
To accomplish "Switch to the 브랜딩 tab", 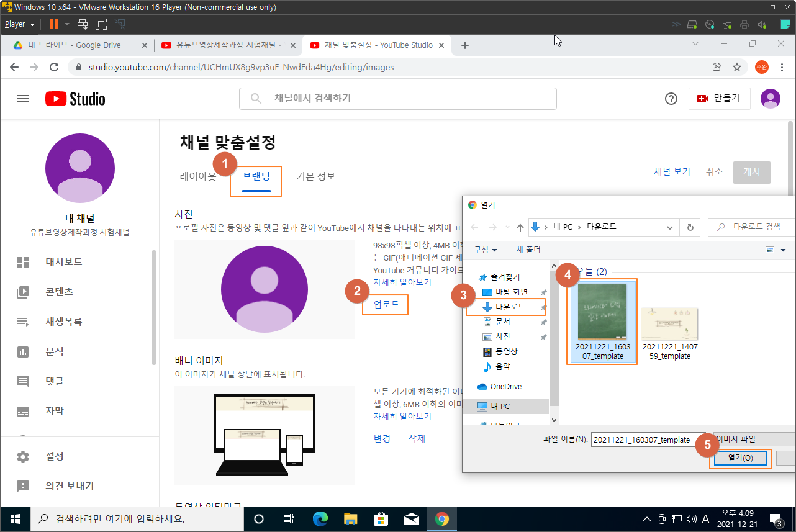I will click(x=256, y=176).
